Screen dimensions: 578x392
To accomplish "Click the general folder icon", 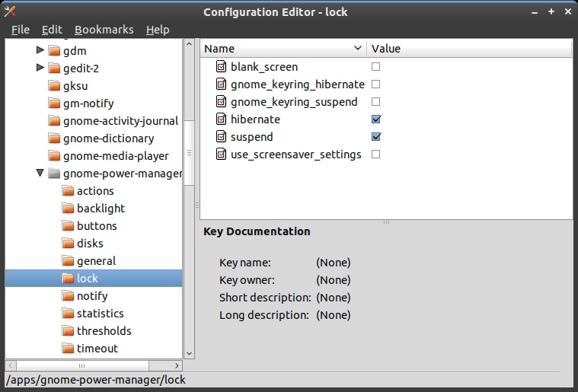I will (x=68, y=261).
